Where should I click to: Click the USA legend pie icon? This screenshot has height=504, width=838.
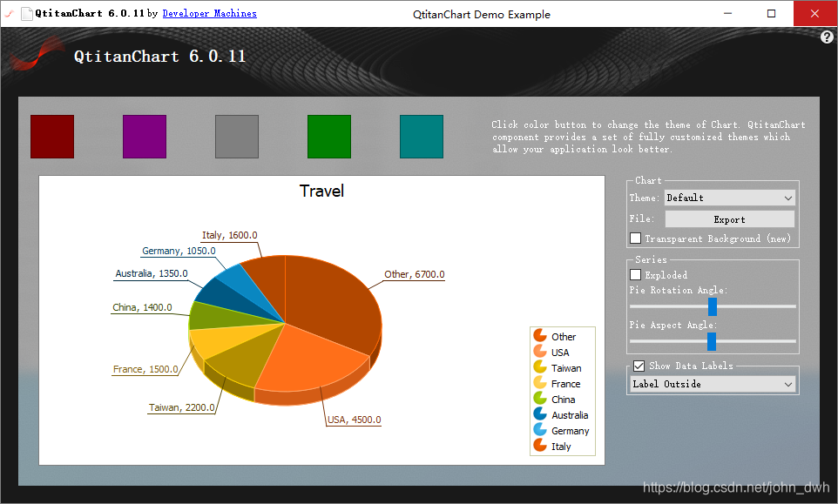pyautogui.click(x=540, y=352)
